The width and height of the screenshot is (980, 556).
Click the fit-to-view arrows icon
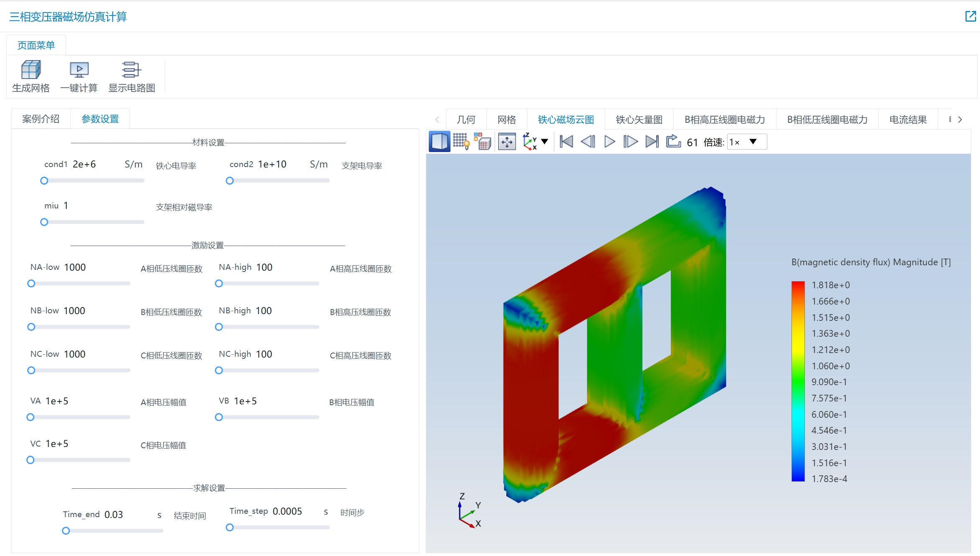click(507, 142)
